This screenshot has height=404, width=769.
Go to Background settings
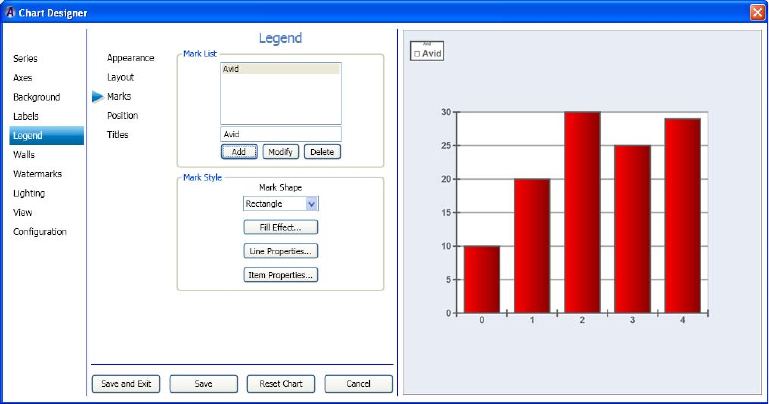[36, 97]
